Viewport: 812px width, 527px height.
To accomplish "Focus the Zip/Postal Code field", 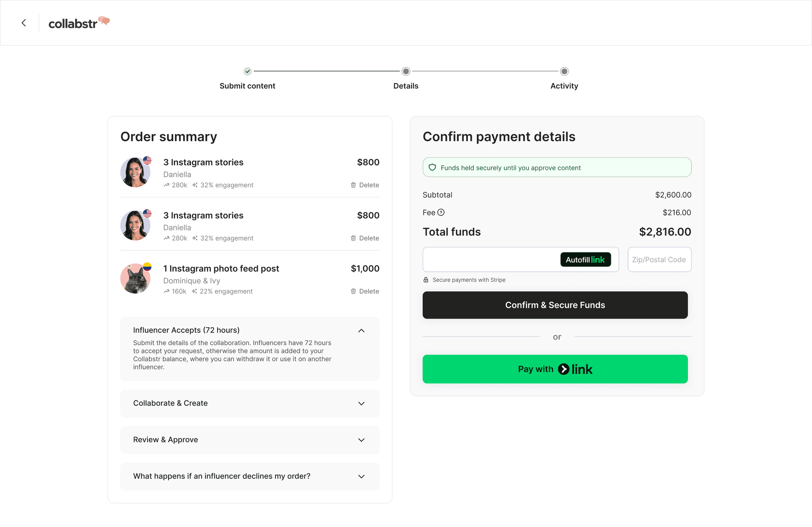I will click(x=659, y=260).
